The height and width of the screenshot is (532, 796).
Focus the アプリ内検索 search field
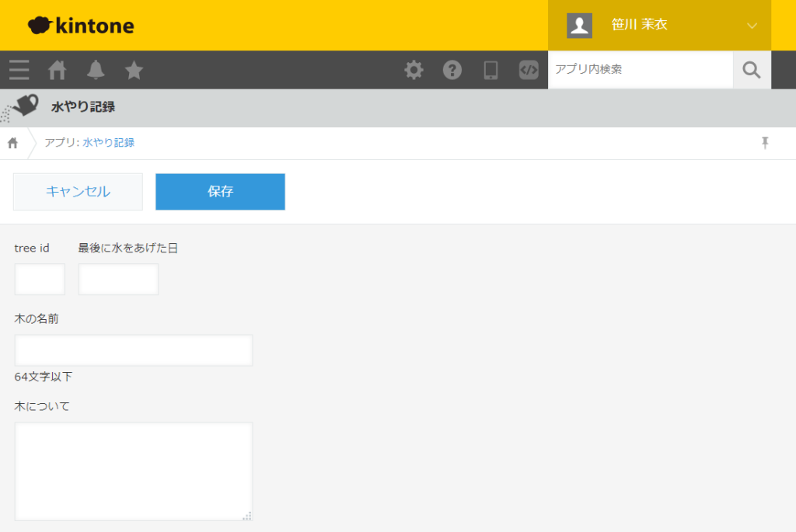point(641,69)
